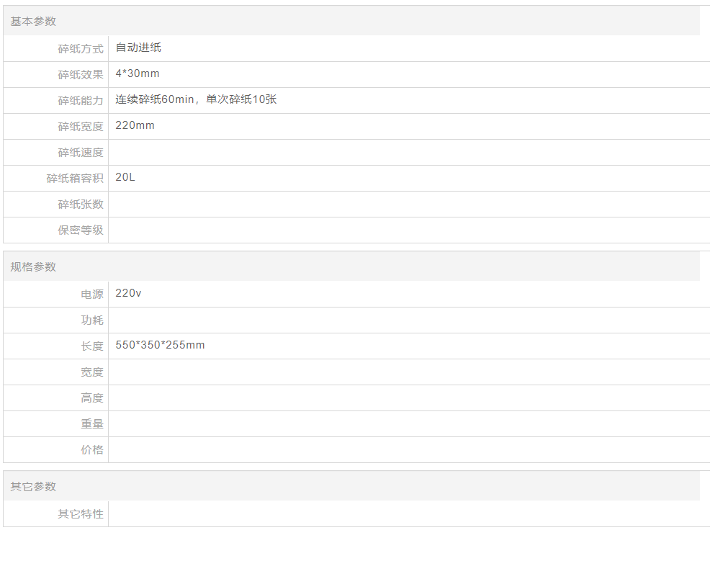728x579 pixels.
Task: Select the 碎纸速度 row label
Action: click(x=81, y=153)
